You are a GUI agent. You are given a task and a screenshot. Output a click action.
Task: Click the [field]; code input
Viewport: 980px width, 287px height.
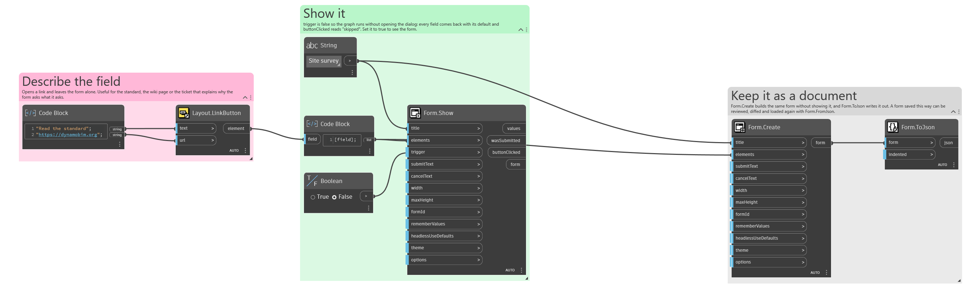[x=342, y=140]
